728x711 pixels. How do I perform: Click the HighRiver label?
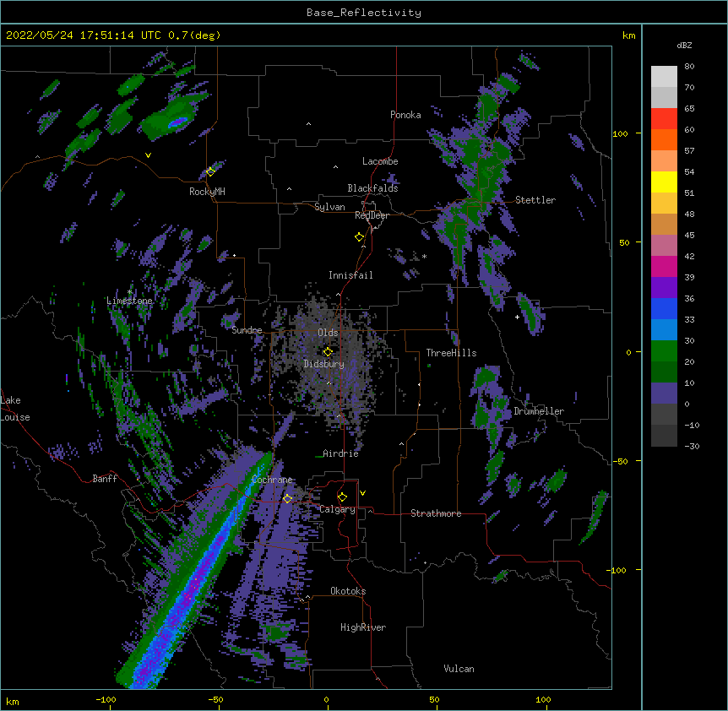click(x=363, y=627)
